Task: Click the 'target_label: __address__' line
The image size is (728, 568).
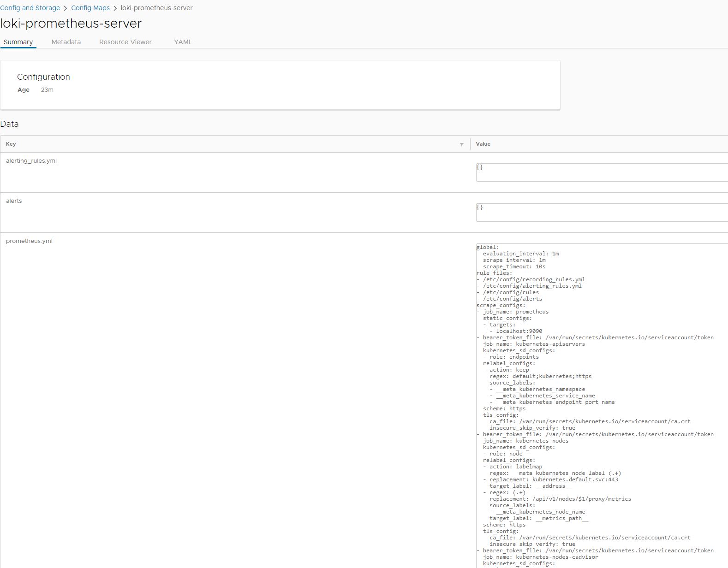Action: tap(531, 486)
